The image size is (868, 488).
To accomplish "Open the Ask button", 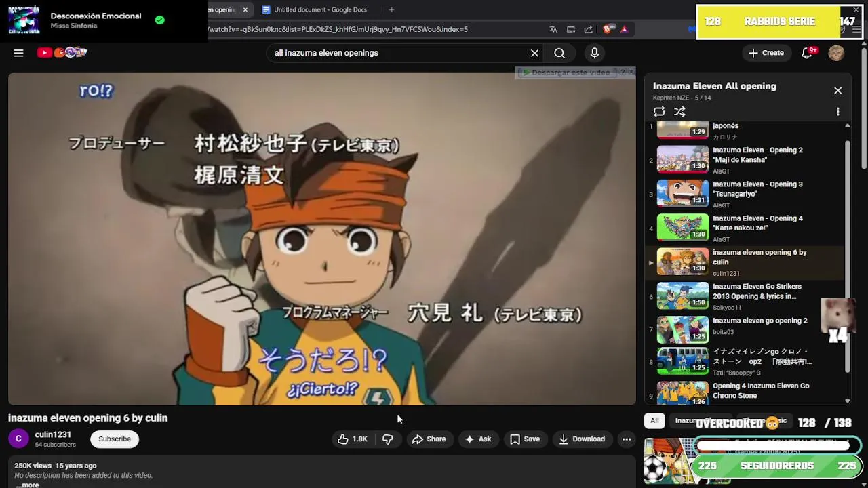I will tap(477, 439).
